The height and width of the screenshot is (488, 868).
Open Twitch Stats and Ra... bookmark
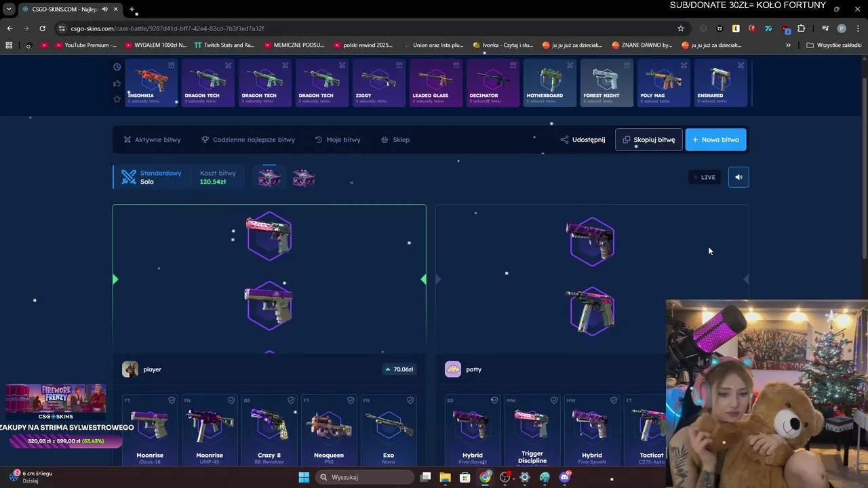click(x=224, y=45)
